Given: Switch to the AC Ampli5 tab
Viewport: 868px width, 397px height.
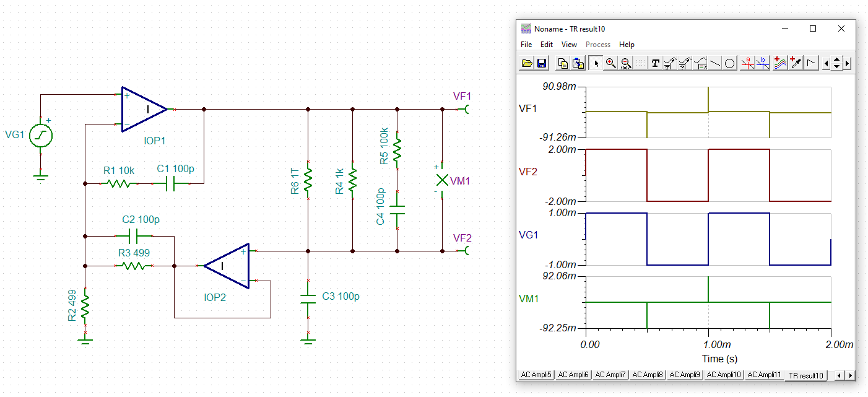Looking at the screenshot, I should pyautogui.click(x=536, y=375).
